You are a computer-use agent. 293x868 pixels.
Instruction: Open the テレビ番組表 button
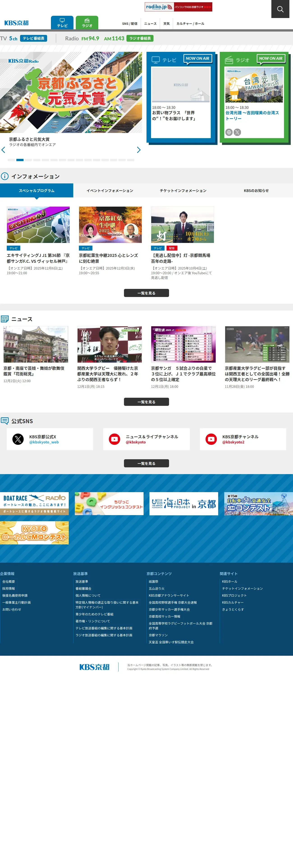click(x=33, y=38)
